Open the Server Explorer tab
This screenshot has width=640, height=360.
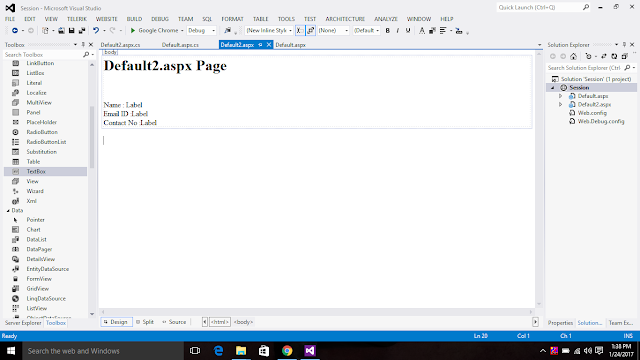pyautogui.click(x=23, y=323)
